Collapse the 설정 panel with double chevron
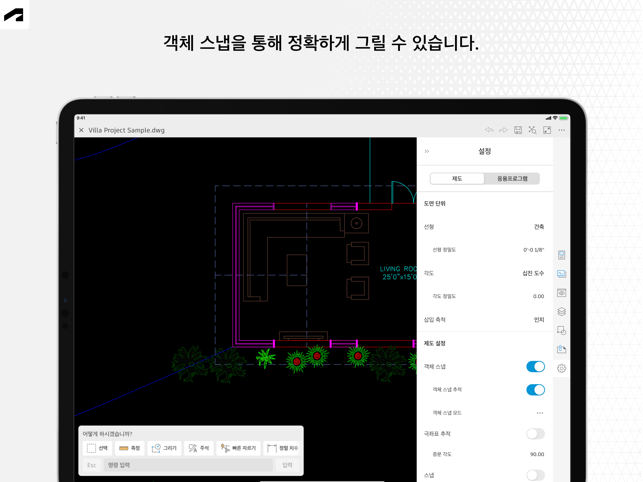The width and height of the screenshot is (643, 482). coord(427,152)
